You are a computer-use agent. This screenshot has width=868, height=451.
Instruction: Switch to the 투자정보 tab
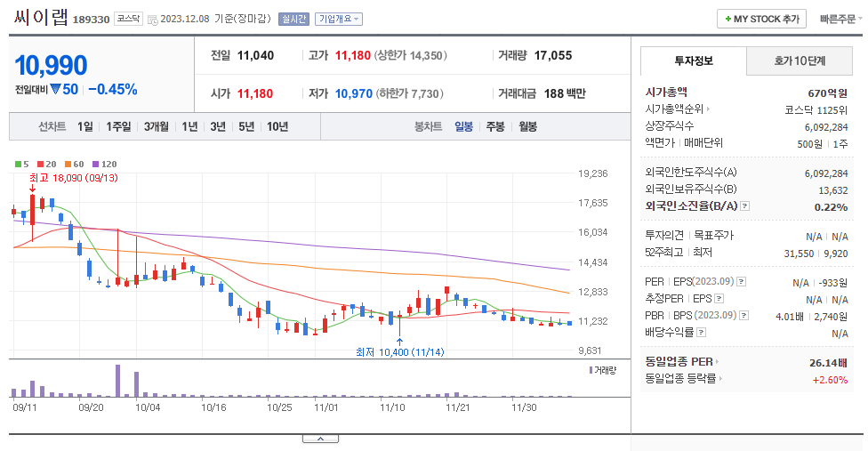[694, 60]
